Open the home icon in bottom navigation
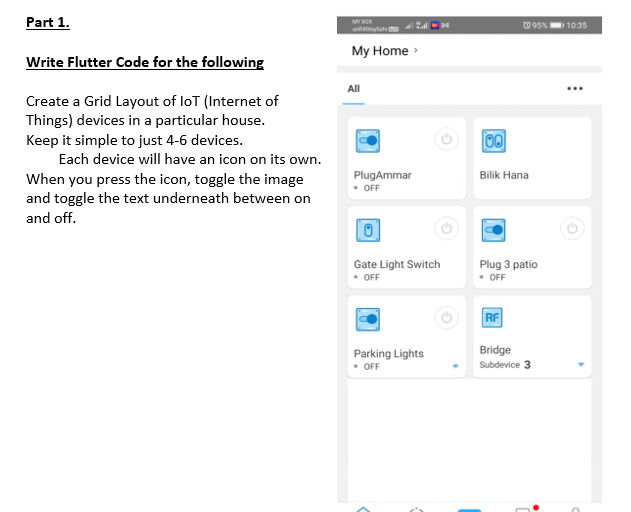 363,509
